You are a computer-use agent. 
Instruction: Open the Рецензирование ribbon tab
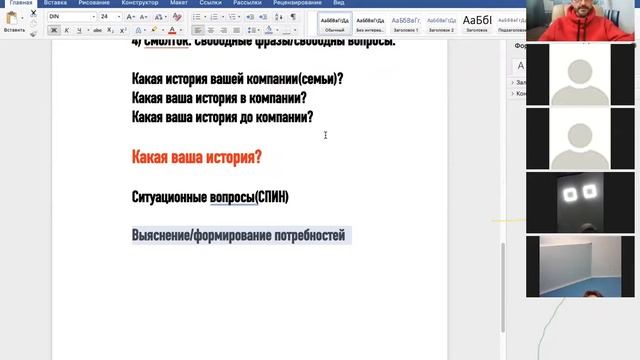pos(297,3)
